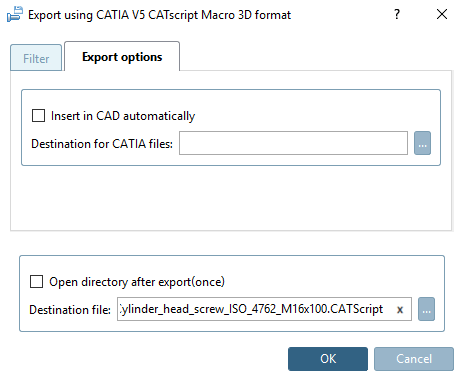Screen dimensions: 464x381
Task: Close the CATscript export dialog window
Action: pos(442,14)
